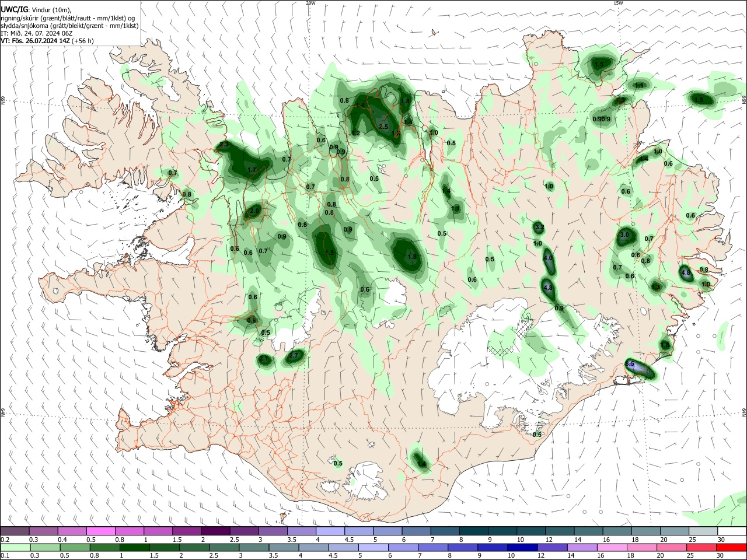Click the bright red swatch after 30, lower legend
Image resolution: width=747 pixels, height=560 pixels.
(732, 547)
